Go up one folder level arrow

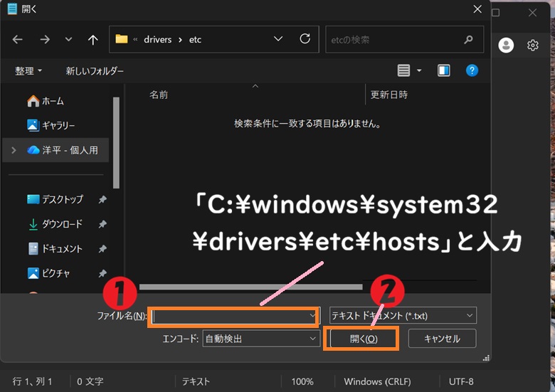pyautogui.click(x=92, y=39)
